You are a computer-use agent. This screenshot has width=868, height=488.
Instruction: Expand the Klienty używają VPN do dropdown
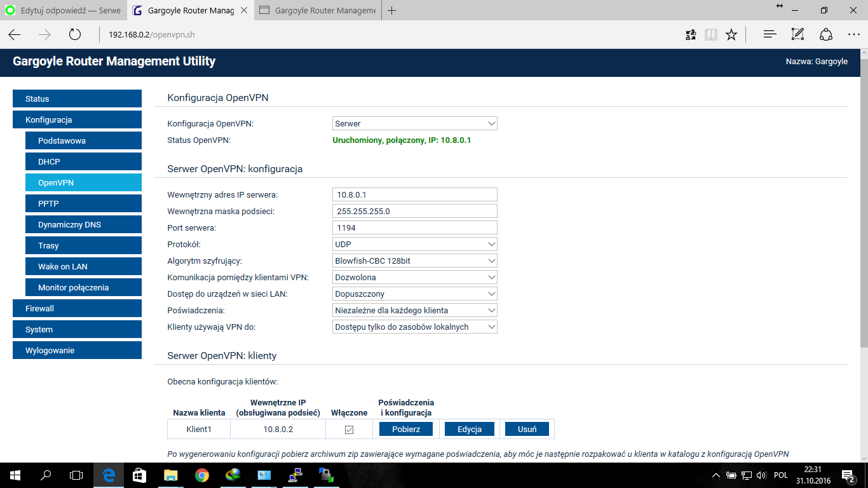[415, 327]
